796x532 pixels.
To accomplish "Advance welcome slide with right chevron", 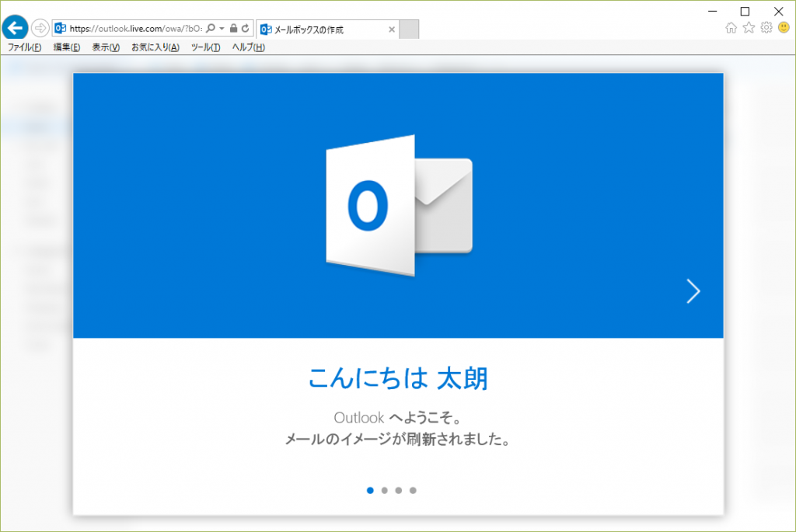I will click(693, 291).
